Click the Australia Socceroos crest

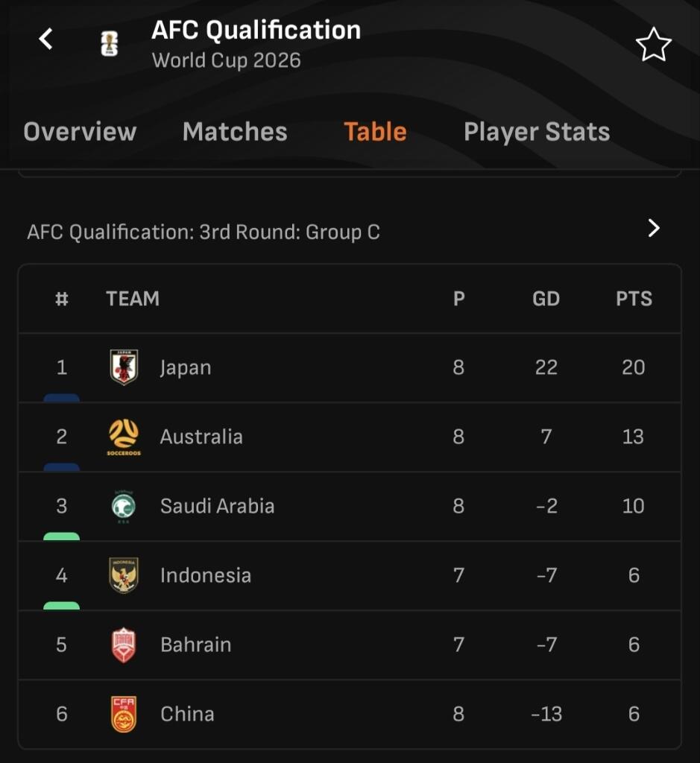point(124,437)
